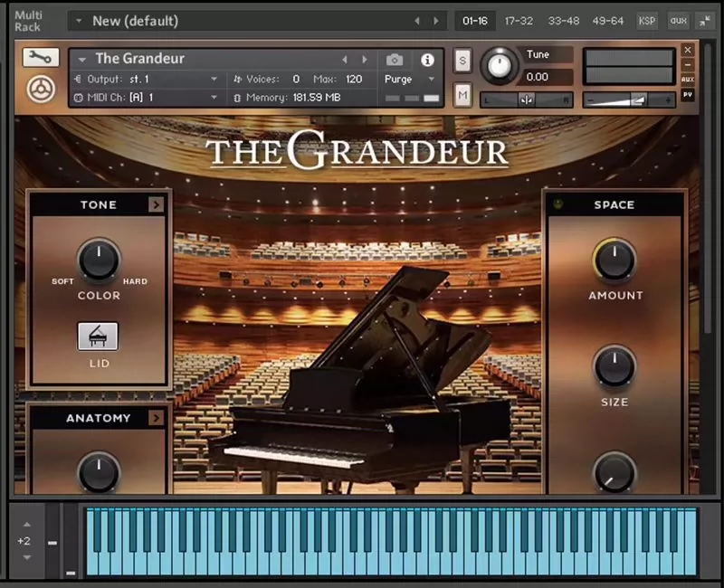Click the ANATOMY panel title

99,418
